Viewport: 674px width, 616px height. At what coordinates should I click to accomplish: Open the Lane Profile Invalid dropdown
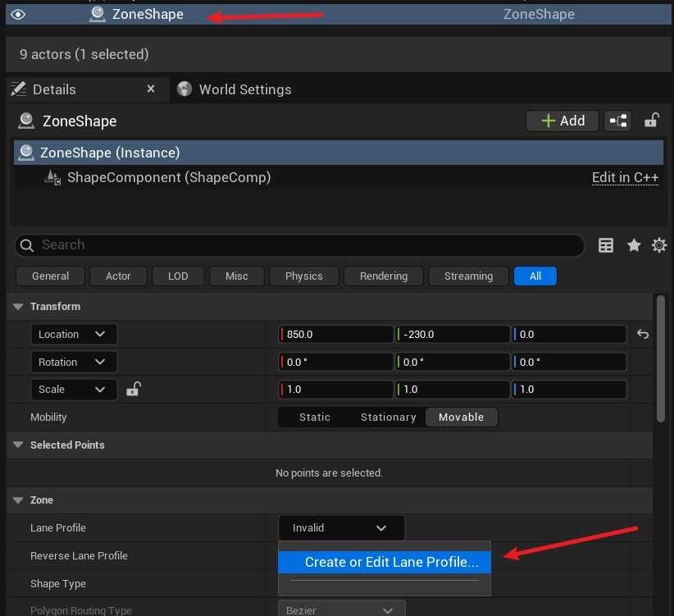[x=341, y=528]
